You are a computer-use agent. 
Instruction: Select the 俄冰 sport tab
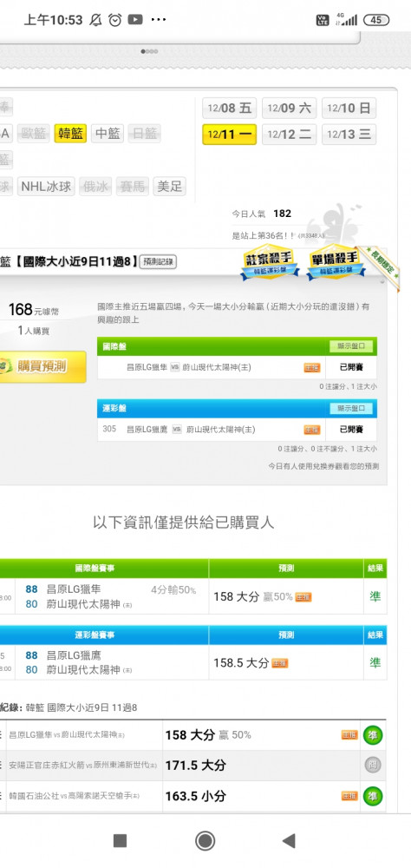coord(95,187)
